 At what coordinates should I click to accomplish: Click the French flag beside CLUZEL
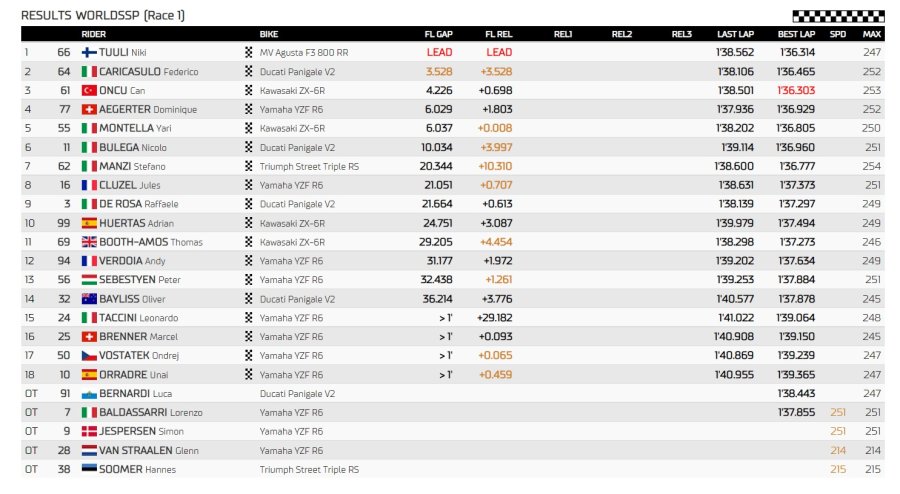coord(89,185)
